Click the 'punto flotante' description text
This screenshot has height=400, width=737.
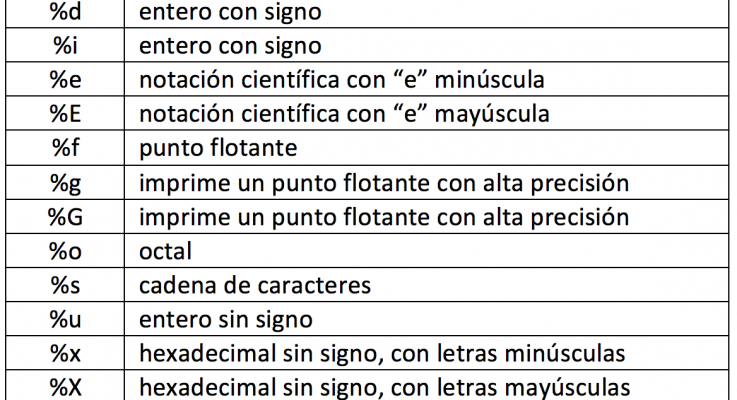pos(218,148)
